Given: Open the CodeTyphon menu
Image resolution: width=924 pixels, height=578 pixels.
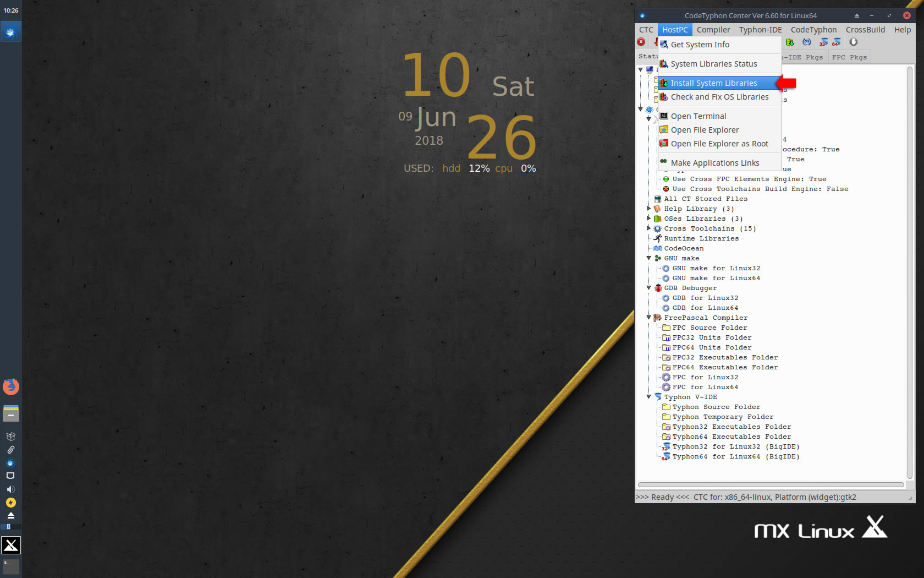Looking at the screenshot, I should tap(813, 30).
